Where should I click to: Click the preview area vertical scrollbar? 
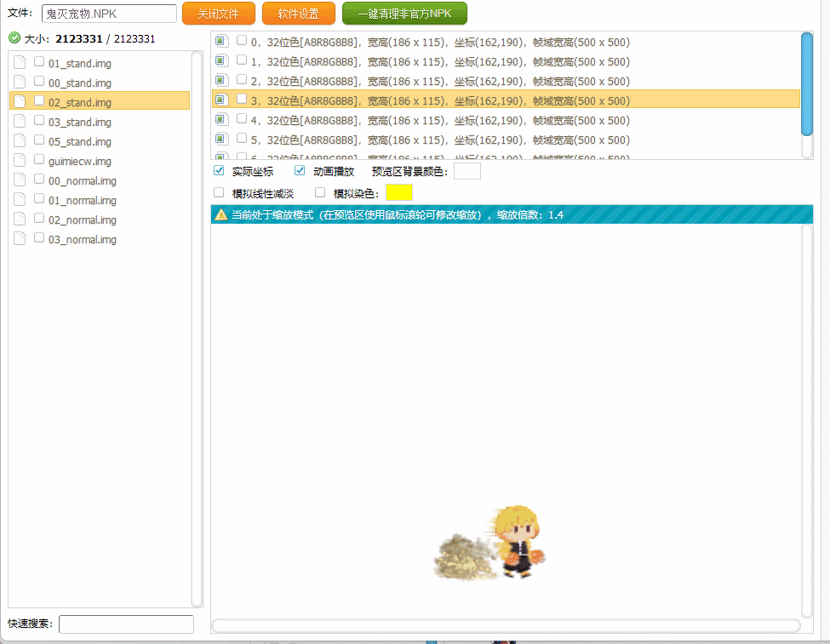click(807, 421)
